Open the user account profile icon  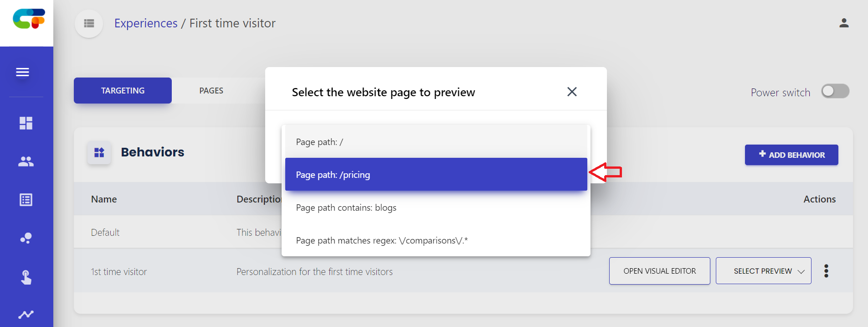pyautogui.click(x=844, y=23)
